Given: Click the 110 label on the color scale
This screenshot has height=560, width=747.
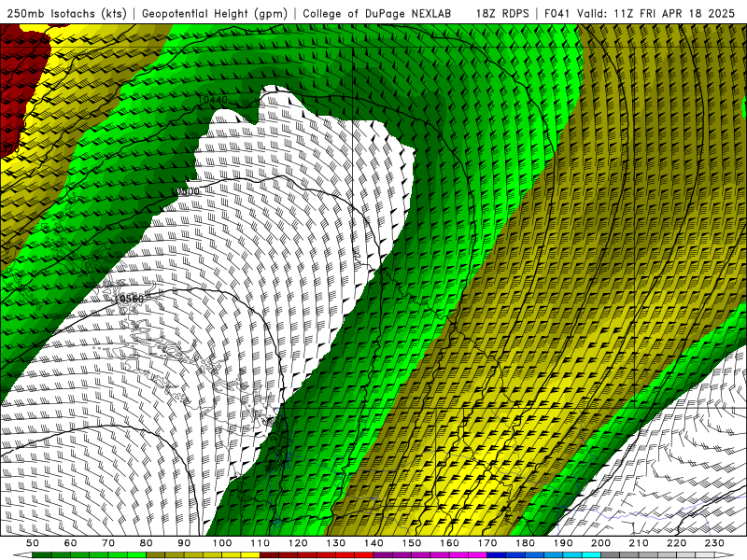Looking at the screenshot, I should 260,543.
